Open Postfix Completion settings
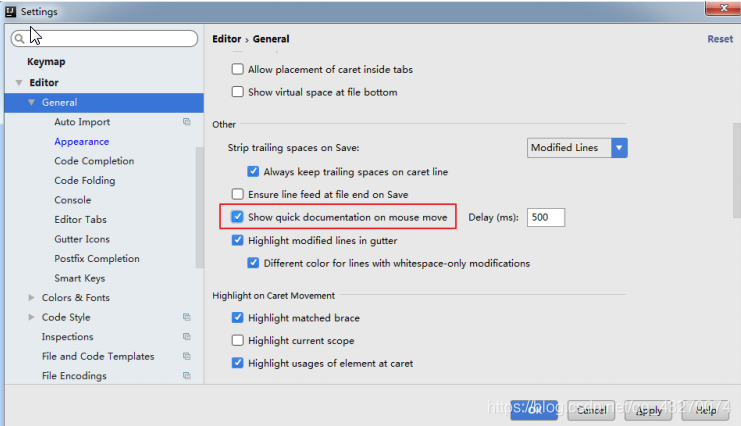 tap(97, 259)
